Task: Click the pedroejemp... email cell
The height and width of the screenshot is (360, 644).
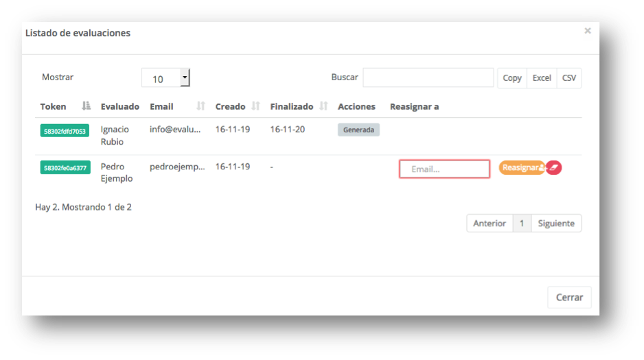Action: [177, 167]
